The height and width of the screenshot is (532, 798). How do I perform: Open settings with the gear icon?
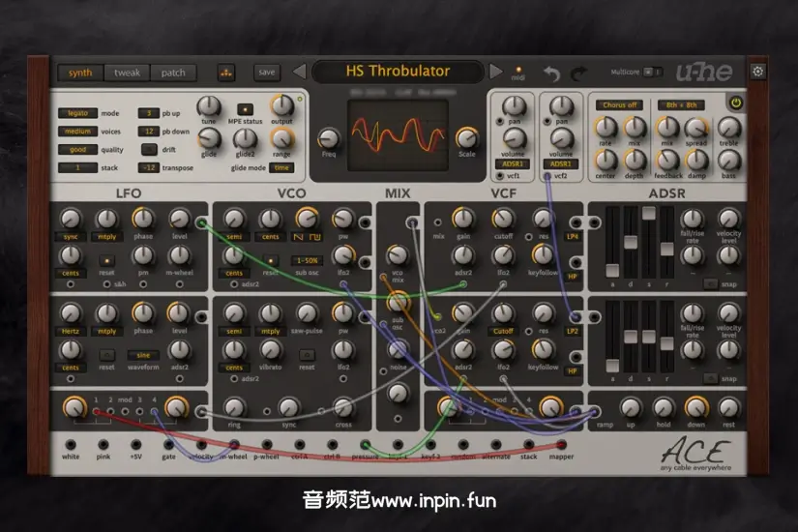click(757, 72)
